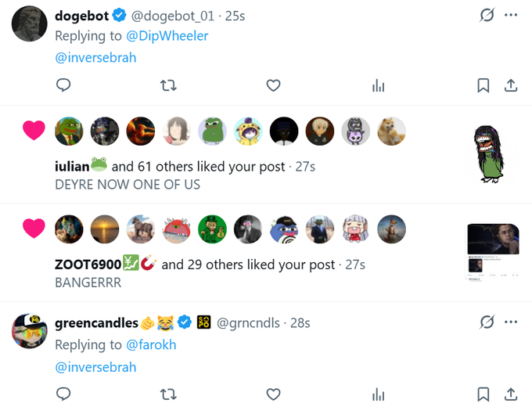This screenshot has width=532, height=407.
Task: Click Grok icon on dogebot's post
Action: [x=487, y=15]
